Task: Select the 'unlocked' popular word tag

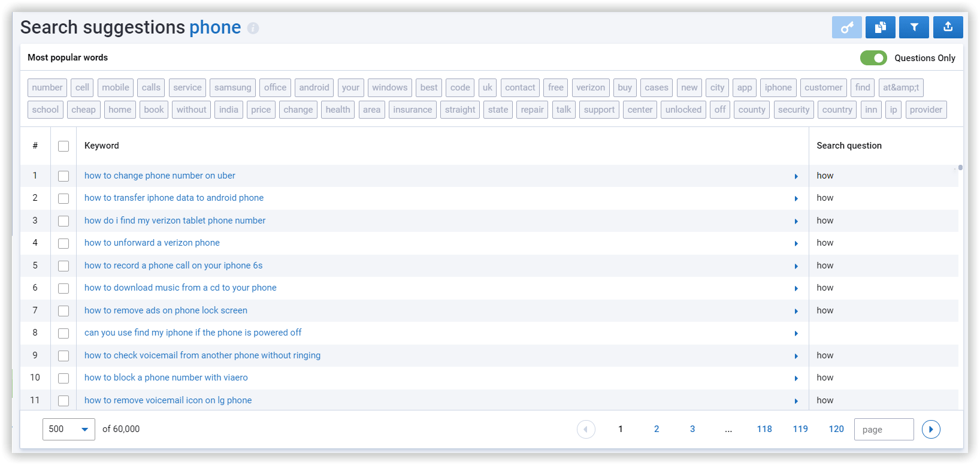Action: click(683, 110)
